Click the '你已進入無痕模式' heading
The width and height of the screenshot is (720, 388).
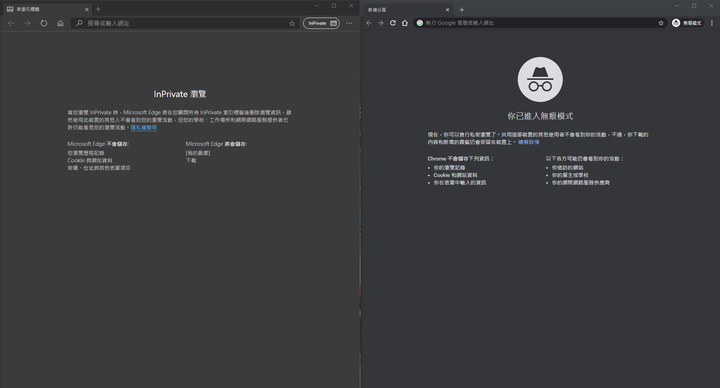tap(540, 116)
